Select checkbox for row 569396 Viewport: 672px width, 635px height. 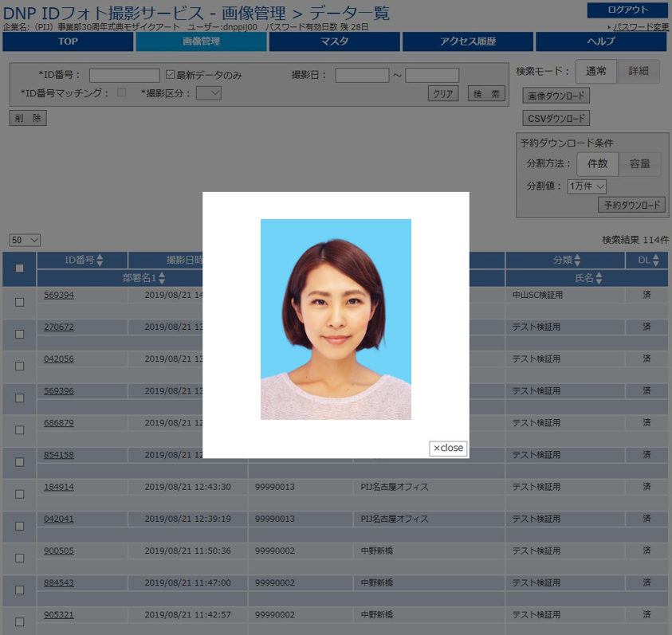(19, 398)
